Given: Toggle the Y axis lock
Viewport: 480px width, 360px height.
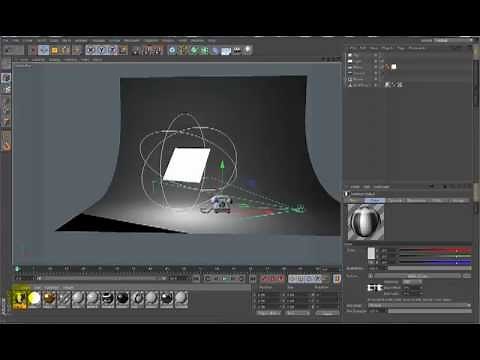Looking at the screenshot, I should (102, 51).
